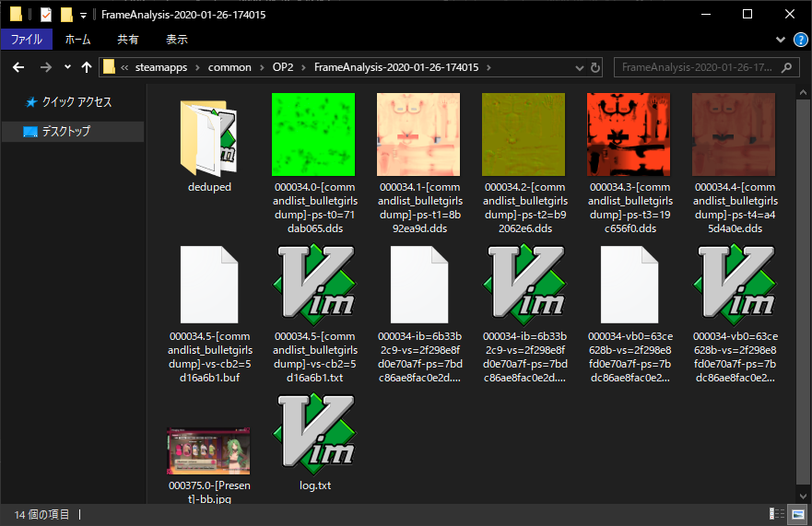This screenshot has height=526, width=812.
Task: Expand the chevron after OP2 breadcrumb
Action: (x=303, y=68)
